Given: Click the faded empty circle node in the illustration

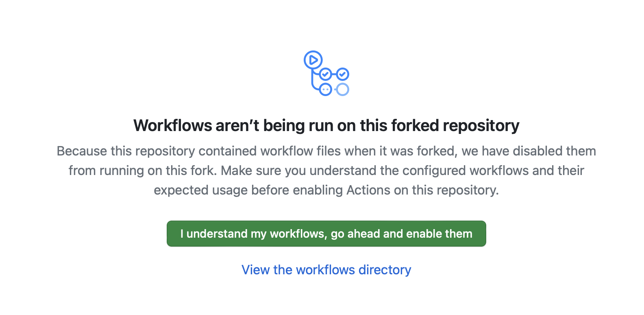Looking at the screenshot, I should (343, 89).
